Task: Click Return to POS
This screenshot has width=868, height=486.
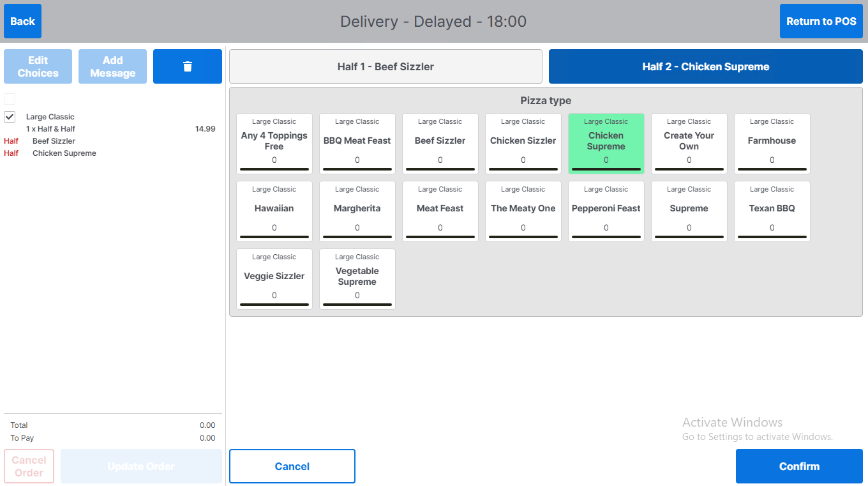Action: pos(821,21)
